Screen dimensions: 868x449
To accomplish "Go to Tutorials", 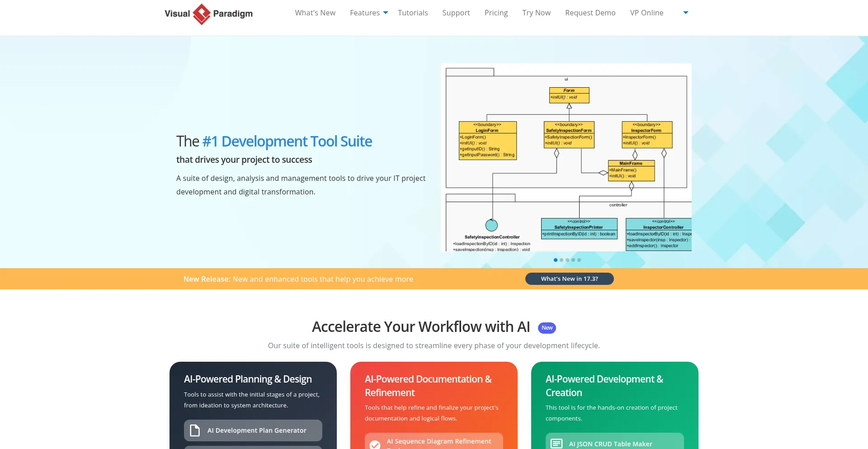I will click(413, 13).
